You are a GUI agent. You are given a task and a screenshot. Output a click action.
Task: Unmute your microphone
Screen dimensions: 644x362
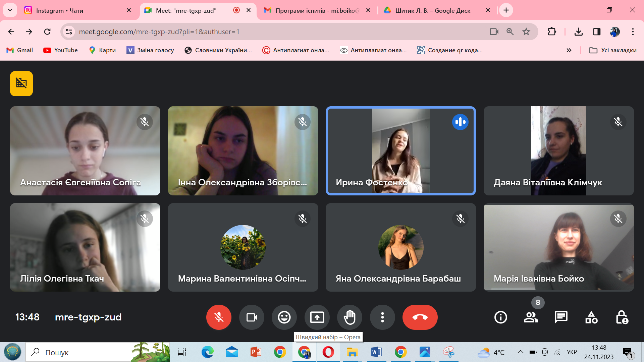click(219, 317)
